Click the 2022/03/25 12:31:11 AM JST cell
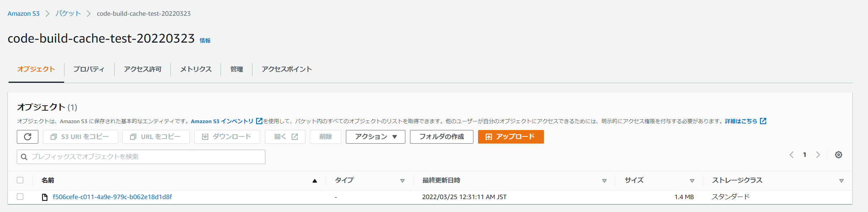 (x=464, y=197)
